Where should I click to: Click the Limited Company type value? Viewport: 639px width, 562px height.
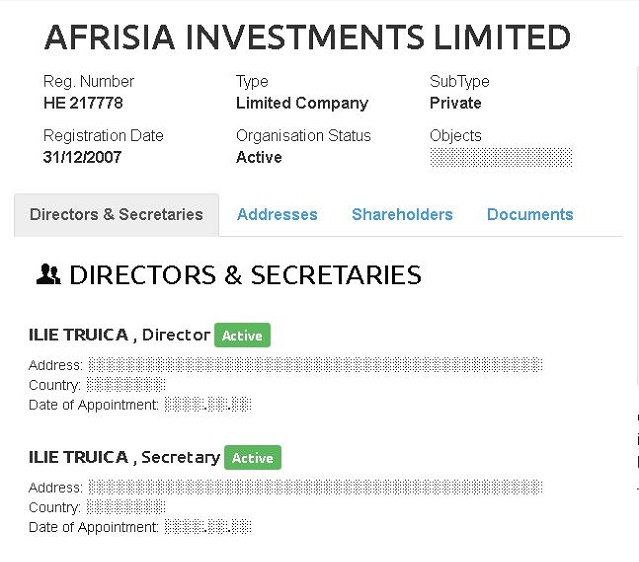click(302, 103)
